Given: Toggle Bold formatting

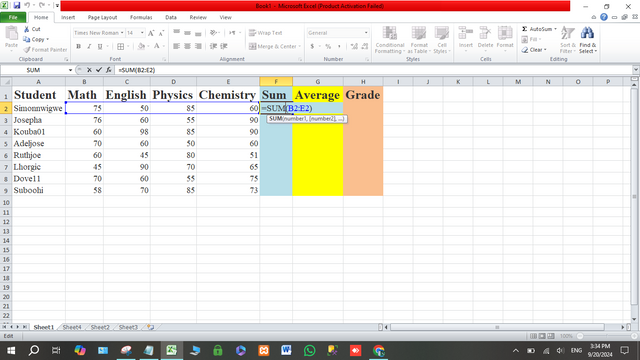Looking at the screenshot, I should tap(78, 47).
